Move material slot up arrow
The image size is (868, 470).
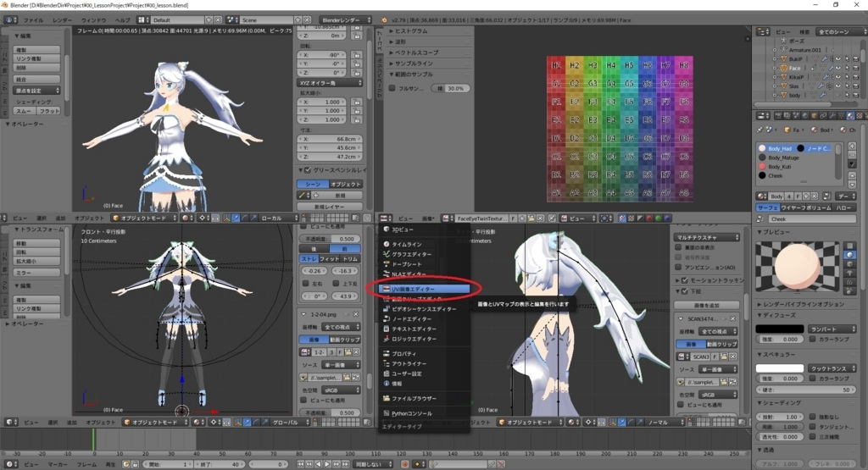[852, 175]
